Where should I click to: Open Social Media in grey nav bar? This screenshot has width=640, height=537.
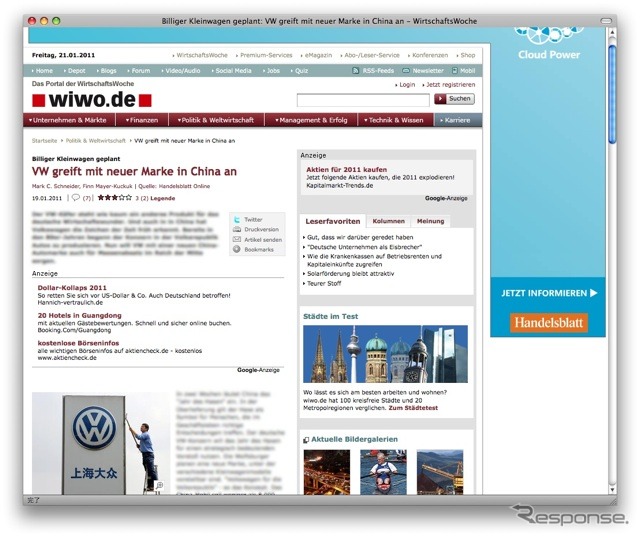pos(233,71)
